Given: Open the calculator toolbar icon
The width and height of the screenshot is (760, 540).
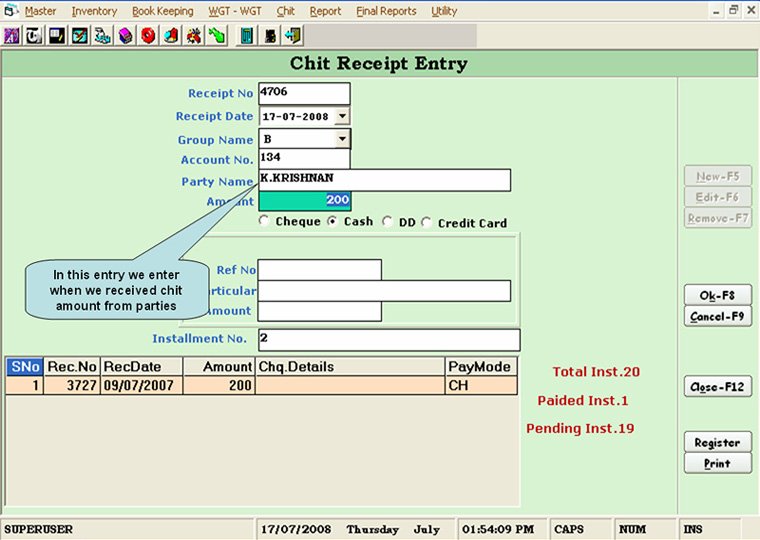Looking at the screenshot, I should point(246,36).
